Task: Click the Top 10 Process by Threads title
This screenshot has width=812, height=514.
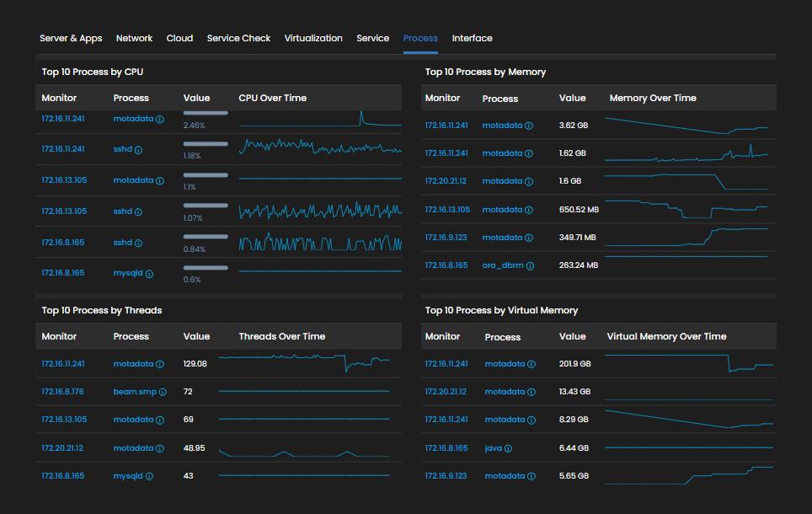Action: 101,310
